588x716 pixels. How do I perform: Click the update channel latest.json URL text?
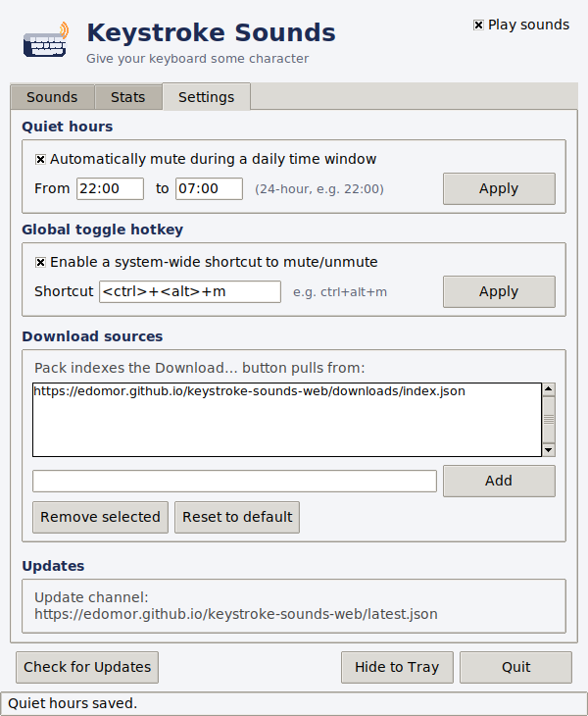(x=236, y=614)
